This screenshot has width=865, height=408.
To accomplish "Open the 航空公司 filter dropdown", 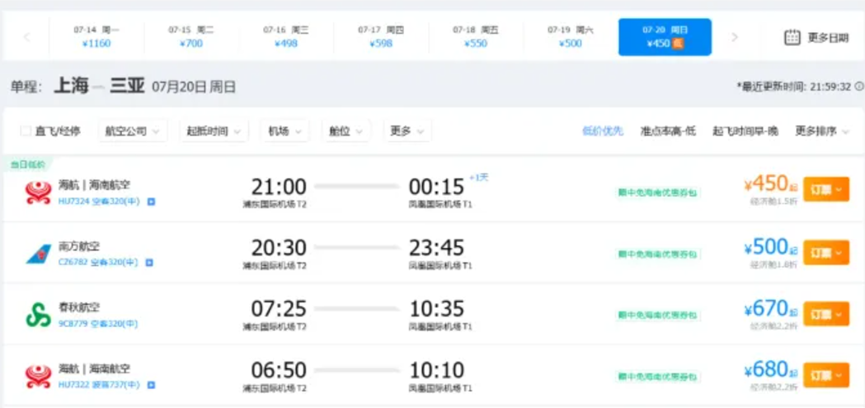I will point(132,131).
